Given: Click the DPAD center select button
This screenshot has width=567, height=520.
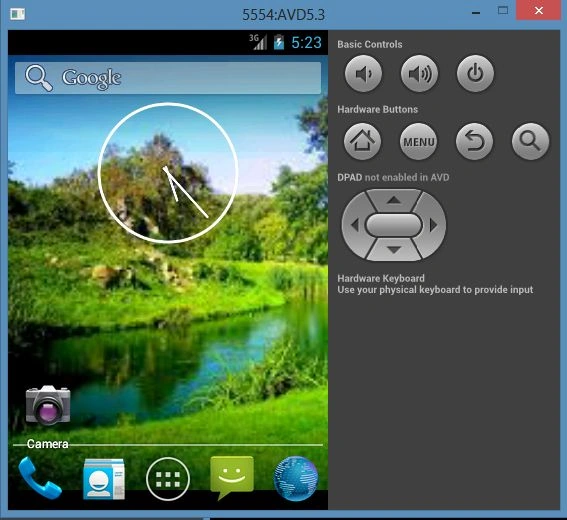Looking at the screenshot, I should pos(394,225).
